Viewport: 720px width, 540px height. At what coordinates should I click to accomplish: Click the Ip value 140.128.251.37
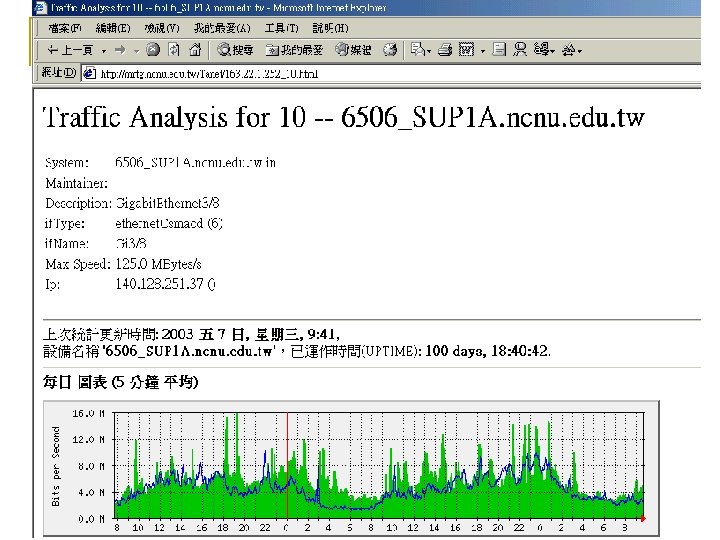point(159,284)
